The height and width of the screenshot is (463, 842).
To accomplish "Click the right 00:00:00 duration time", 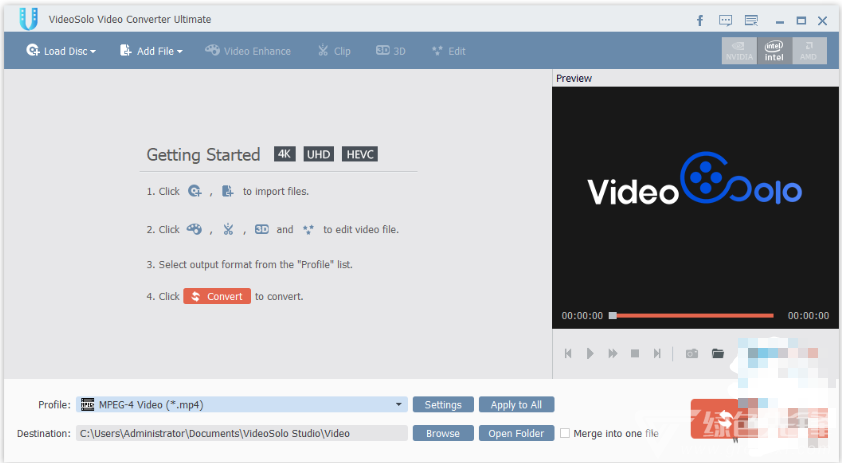I will coord(808,315).
